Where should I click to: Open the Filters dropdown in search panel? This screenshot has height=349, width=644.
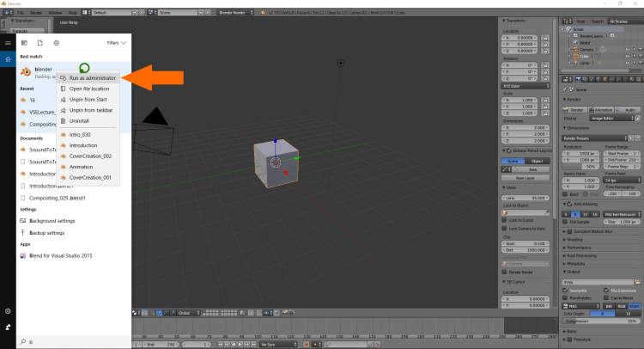117,42
